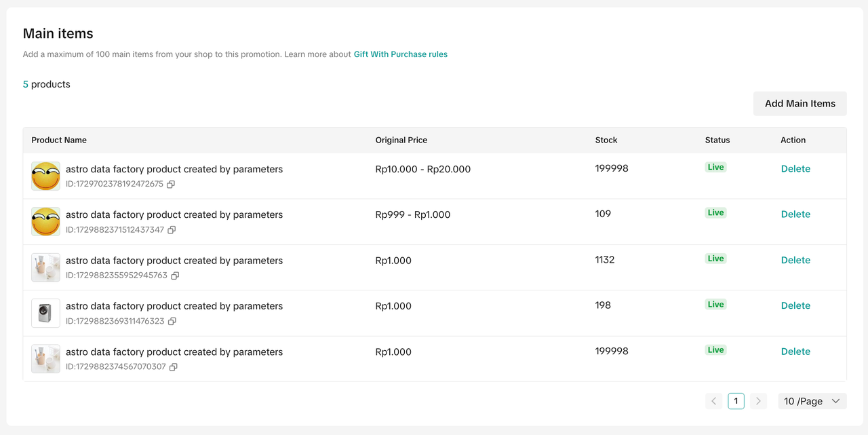This screenshot has width=868, height=435.
Task: Delete the first product priced Rp10.000 - Rp20.000
Action: click(795, 169)
